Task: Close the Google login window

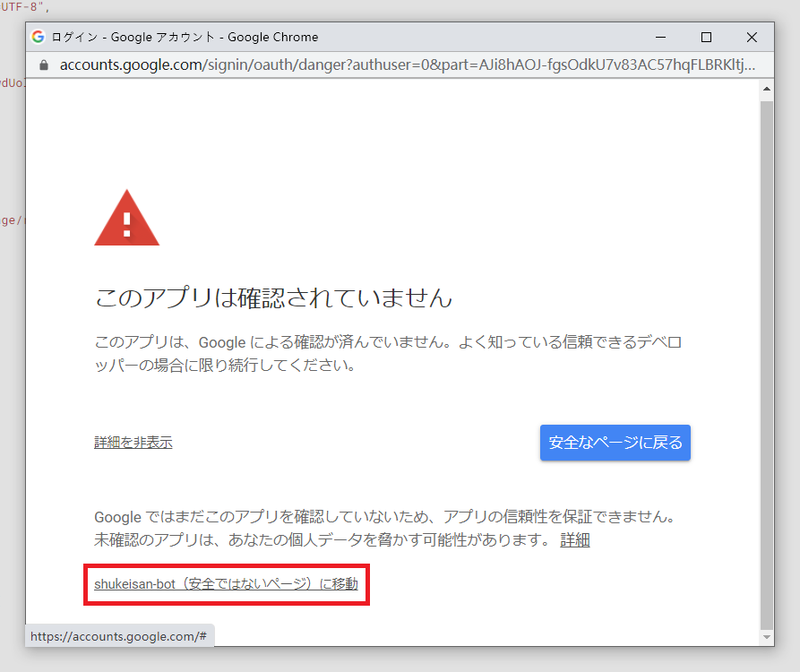Action: tap(752, 38)
